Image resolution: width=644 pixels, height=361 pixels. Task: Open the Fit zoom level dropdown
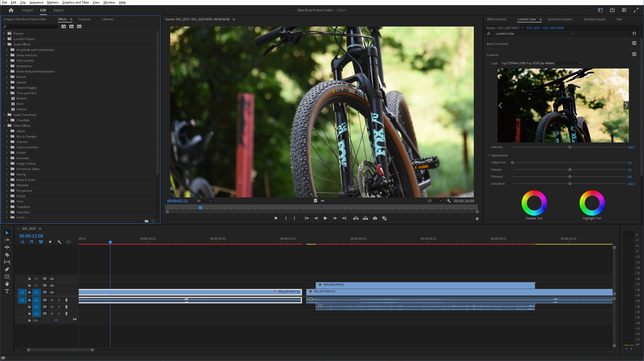204,201
